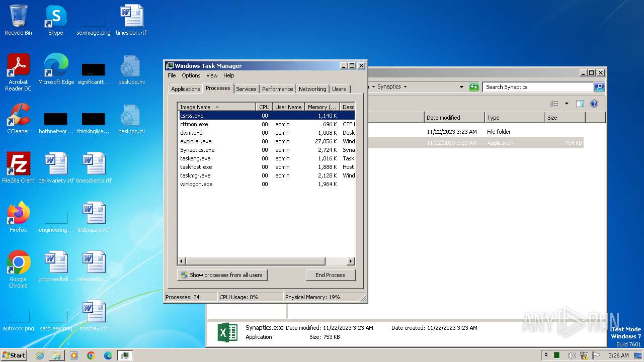Sort by Memory column header
This screenshot has height=362, width=644.
[323, 107]
